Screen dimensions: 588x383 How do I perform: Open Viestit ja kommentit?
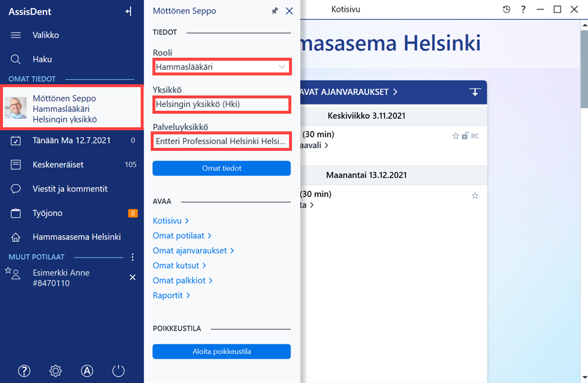(72, 189)
